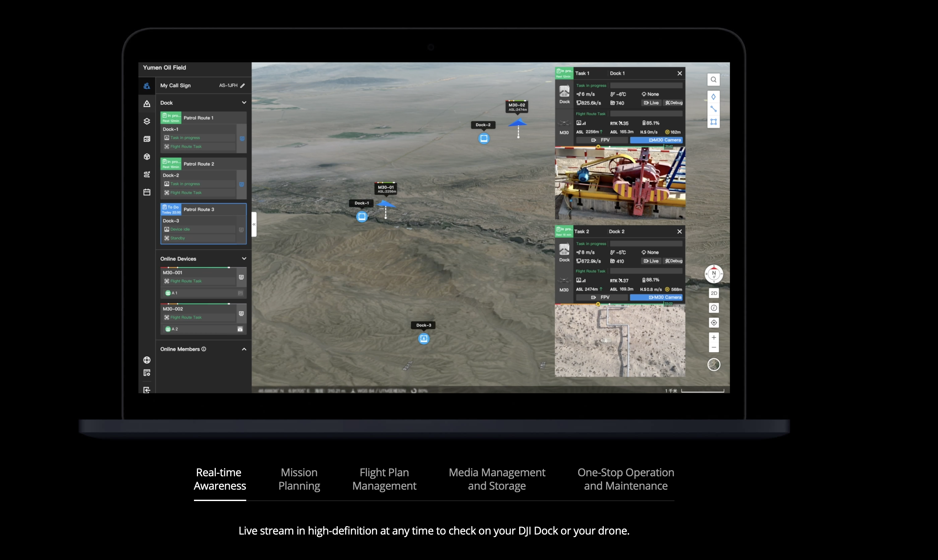Screen dimensions: 938x560
Task: Click the map zoom in plus button
Action: pyautogui.click(x=714, y=337)
